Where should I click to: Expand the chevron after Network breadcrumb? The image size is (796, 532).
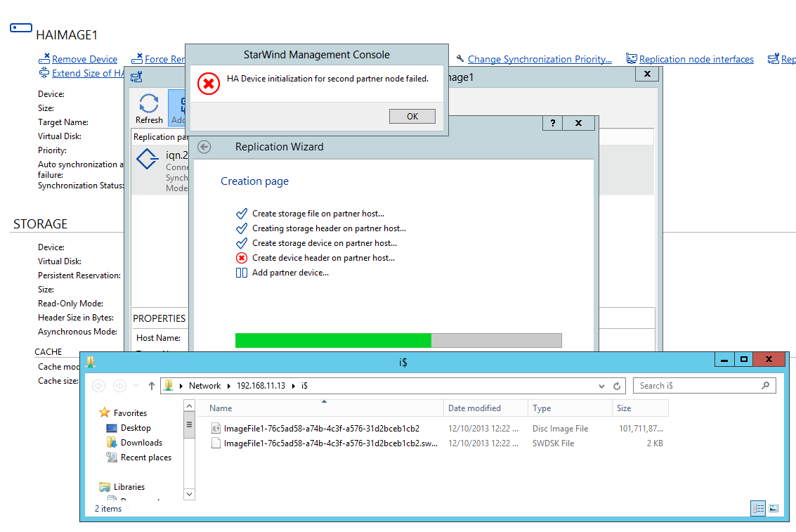click(229, 386)
